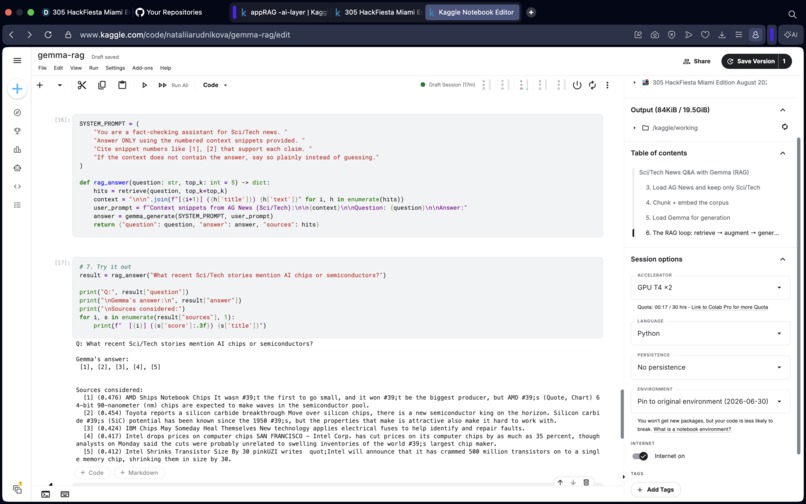Open the Language Python dropdown
The width and height of the screenshot is (806, 504).
point(710,333)
